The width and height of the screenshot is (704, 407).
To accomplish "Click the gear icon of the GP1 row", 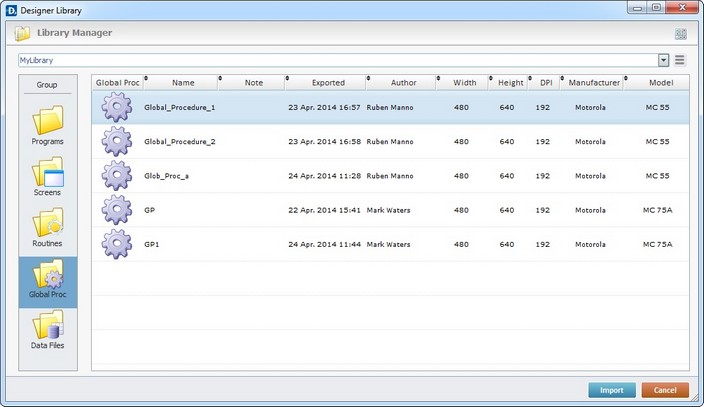I will pos(117,244).
